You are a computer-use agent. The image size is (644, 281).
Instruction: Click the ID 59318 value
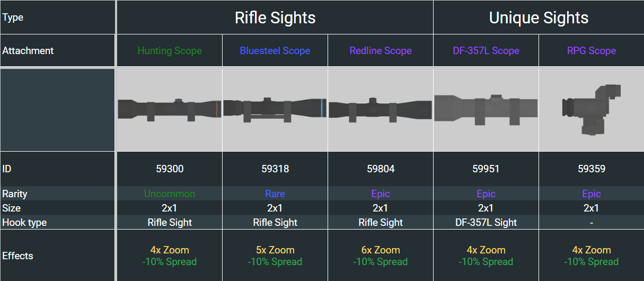click(x=275, y=169)
